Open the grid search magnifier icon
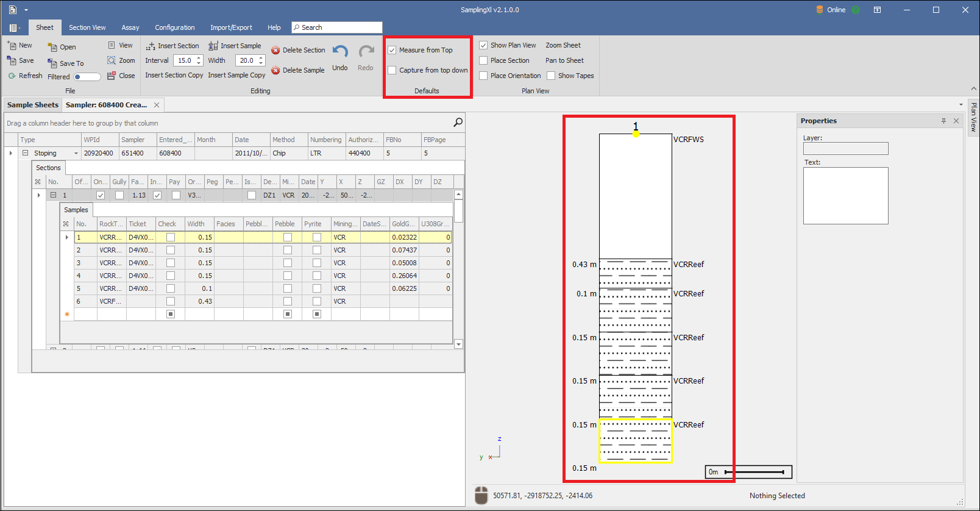 [458, 123]
